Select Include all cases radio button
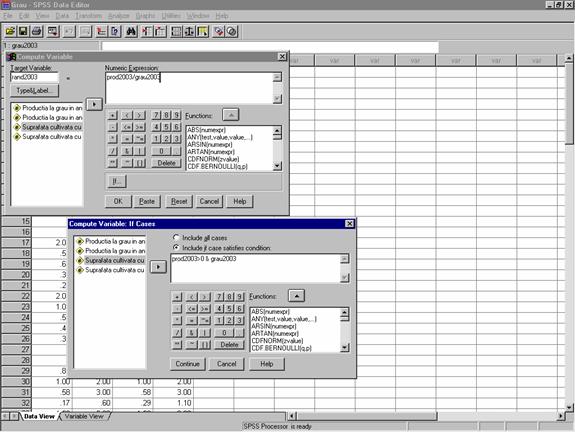Screen dimensions: 575x432 coord(176,238)
